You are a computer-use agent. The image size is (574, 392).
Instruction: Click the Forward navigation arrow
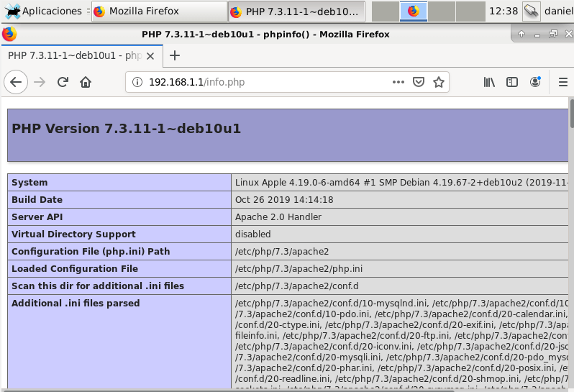(40, 82)
